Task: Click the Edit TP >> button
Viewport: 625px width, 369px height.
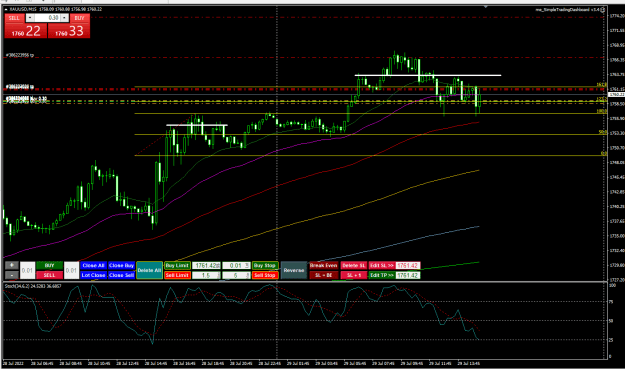Action: tap(382, 275)
